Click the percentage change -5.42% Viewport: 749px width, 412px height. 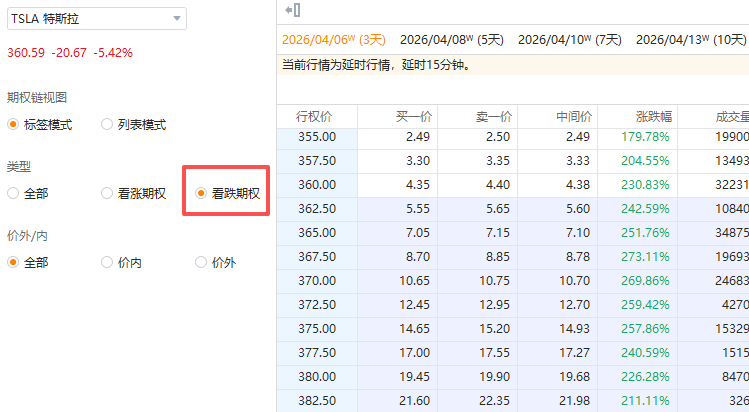pyautogui.click(x=113, y=53)
